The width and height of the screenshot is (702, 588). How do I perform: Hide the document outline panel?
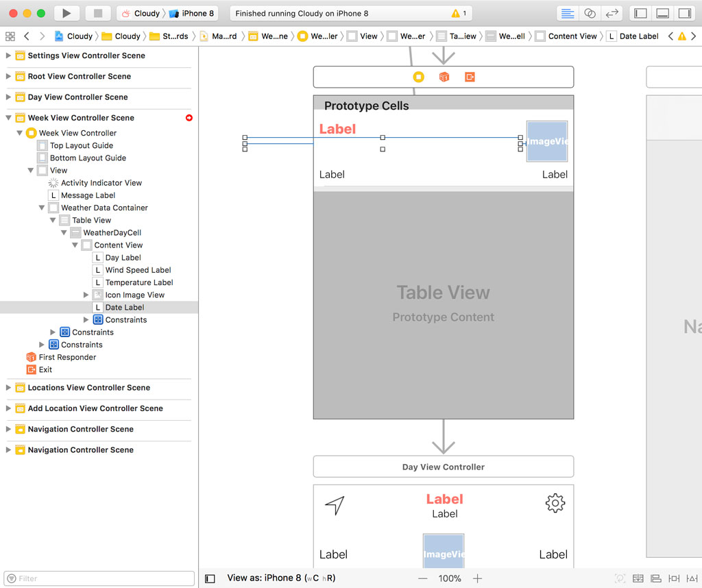pyautogui.click(x=210, y=578)
